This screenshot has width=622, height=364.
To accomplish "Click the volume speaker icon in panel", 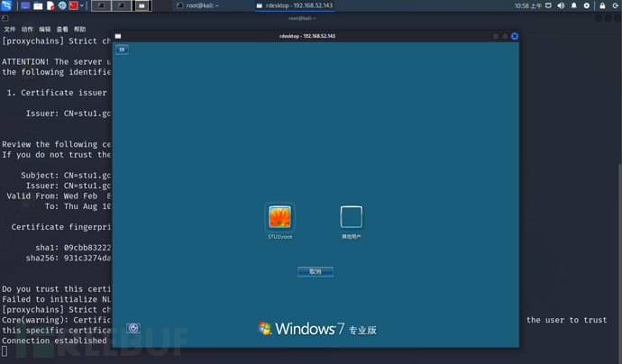I will 561,5.
